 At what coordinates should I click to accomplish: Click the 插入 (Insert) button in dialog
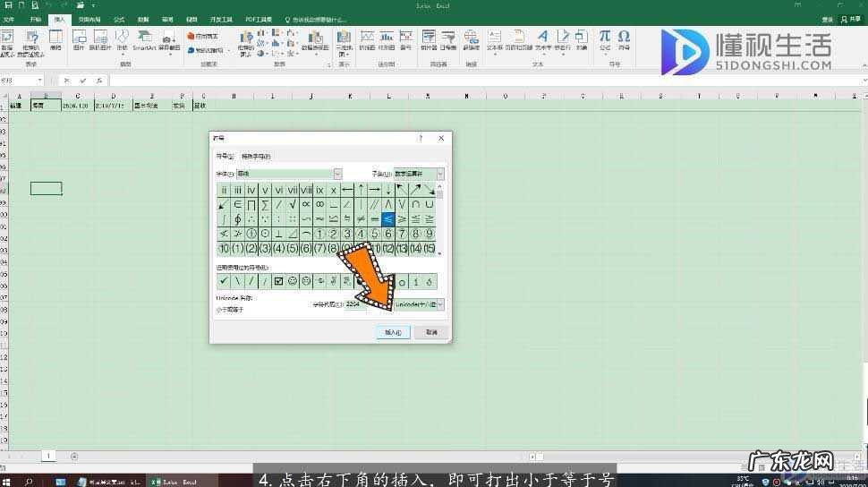393,332
